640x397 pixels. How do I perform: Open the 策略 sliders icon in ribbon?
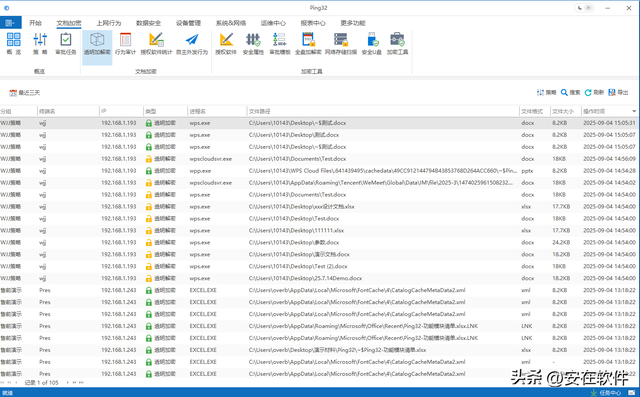pos(40,43)
